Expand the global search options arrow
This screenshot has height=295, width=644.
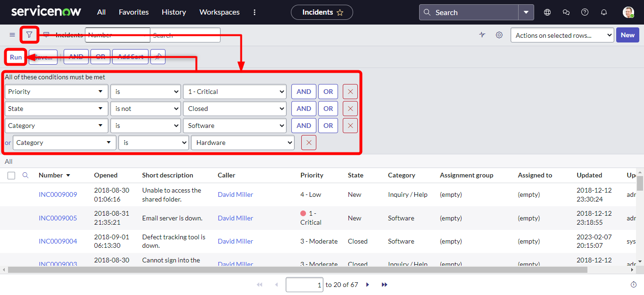tap(526, 12)
